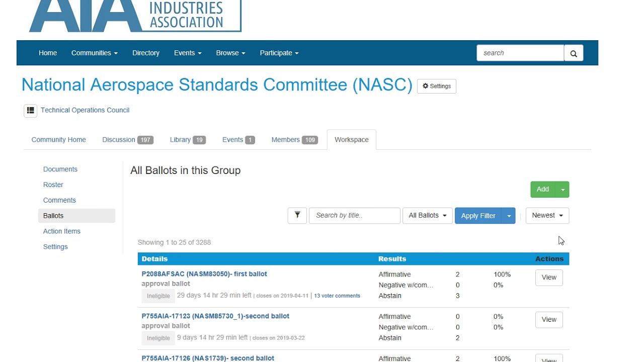Open the Technical Operations Council link
The image size is (644, 362).
click(x=85, y=110)
